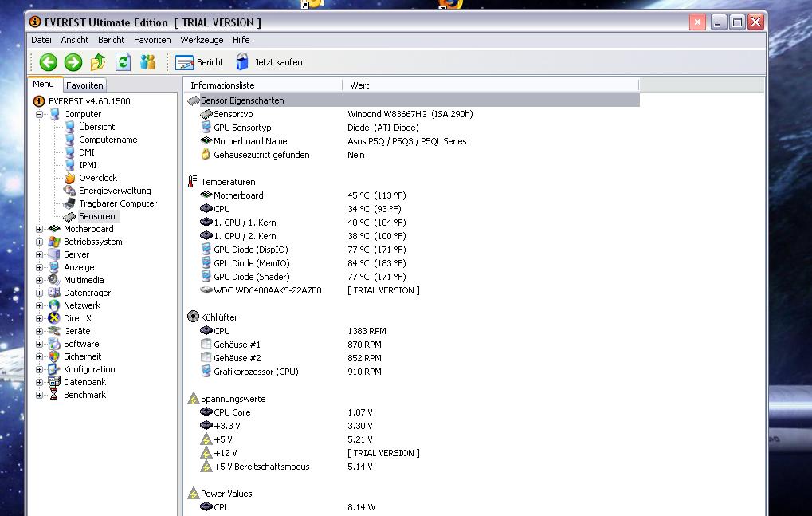Click the Motherboard icon in the tree
This screenshot has width=812, height=516.
54,229
